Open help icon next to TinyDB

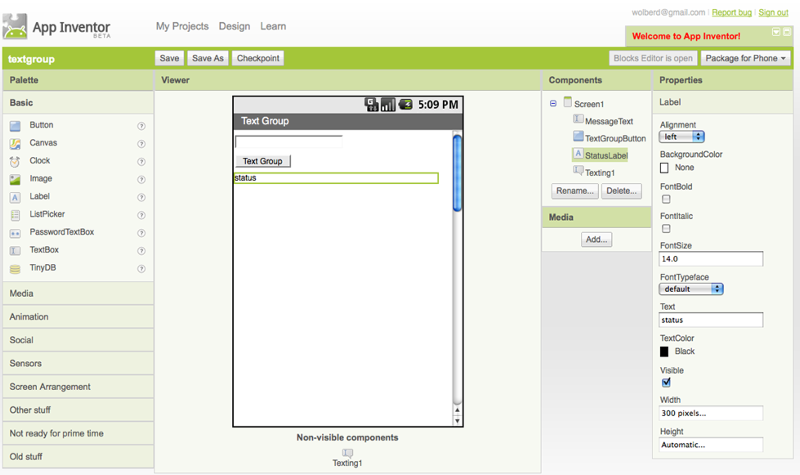coord(141,269)
